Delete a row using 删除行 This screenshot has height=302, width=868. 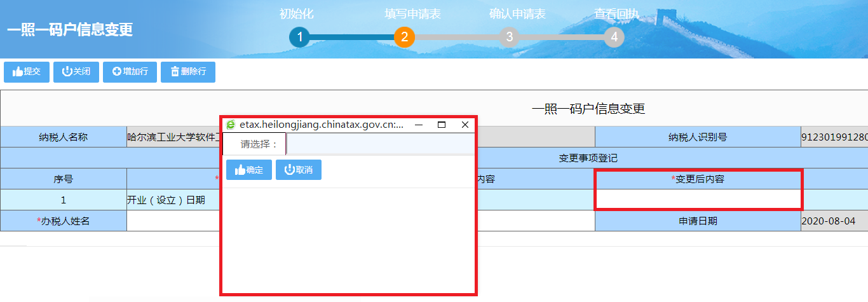(x=187, y=72)
